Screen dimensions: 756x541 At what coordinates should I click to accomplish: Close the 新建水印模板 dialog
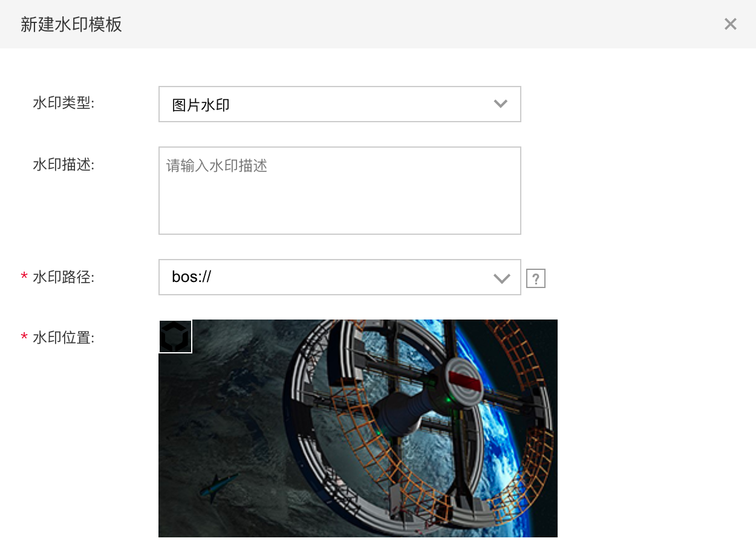[730, 24]
